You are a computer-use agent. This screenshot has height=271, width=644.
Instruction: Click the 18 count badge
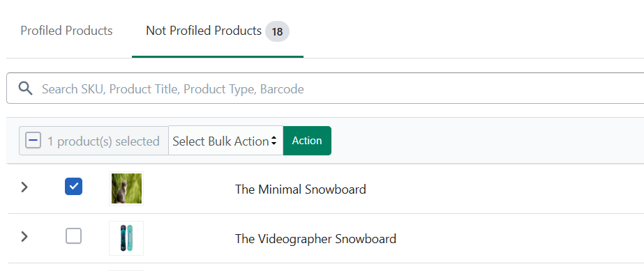pos(277,31)
